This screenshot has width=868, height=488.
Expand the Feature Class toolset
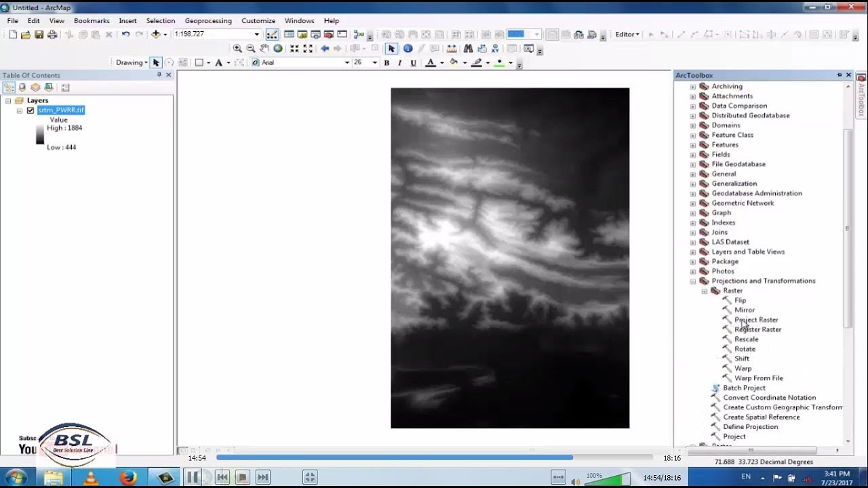(x=693, y=135)
